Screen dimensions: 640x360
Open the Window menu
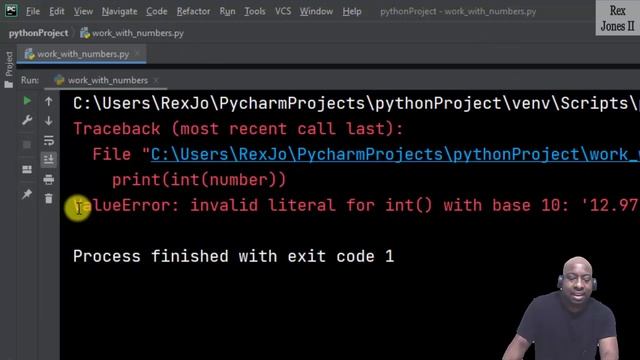pyautogui.click(x=316, y=11)
